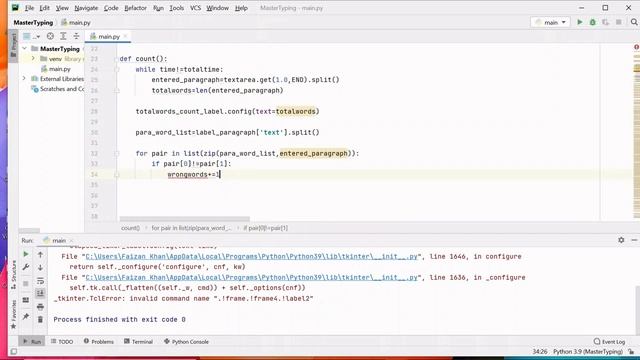The height and width of the screenshot is (360, 640).
Task: Open tkinter __init__.py link at line 1636
Action: point(251,277)
